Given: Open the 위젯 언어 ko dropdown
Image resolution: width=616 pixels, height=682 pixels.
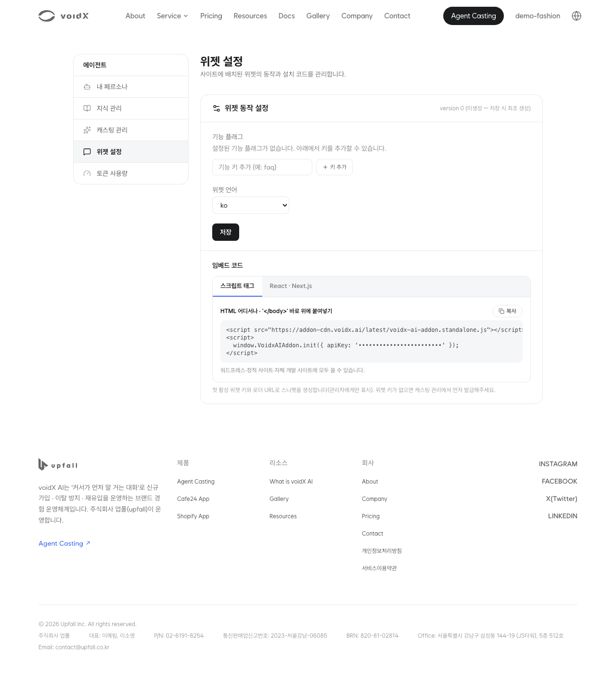Looking at the screenshot, I should [x=251, y=205].
